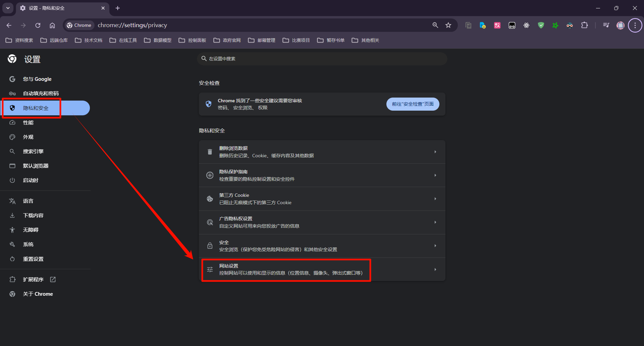
Task: Bookmark this page with the star icon
Action: coord(448,25)
